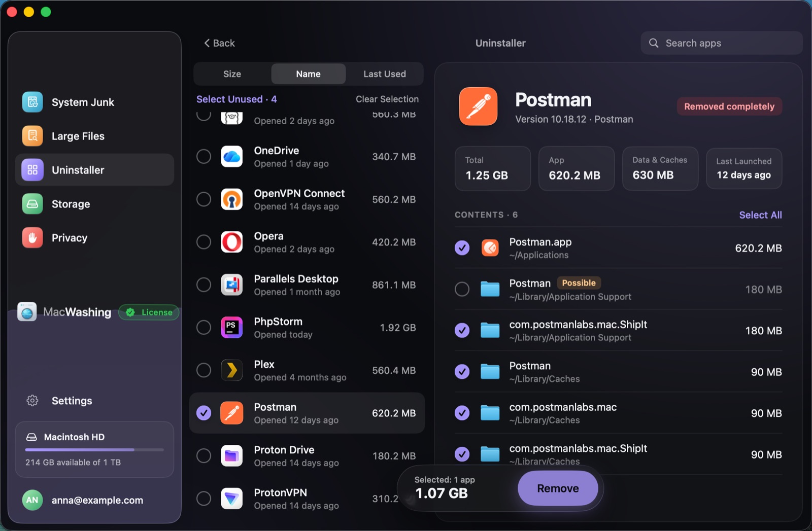Viewport: 812px width, 531px height.
Task: Click the Uninstaller sidebar icon
Action: click(x=32, y=170)
